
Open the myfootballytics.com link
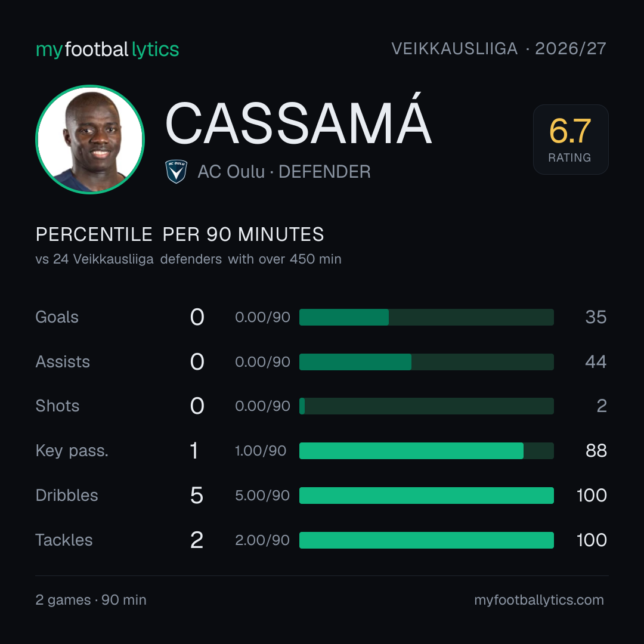[x=539, y=600]
